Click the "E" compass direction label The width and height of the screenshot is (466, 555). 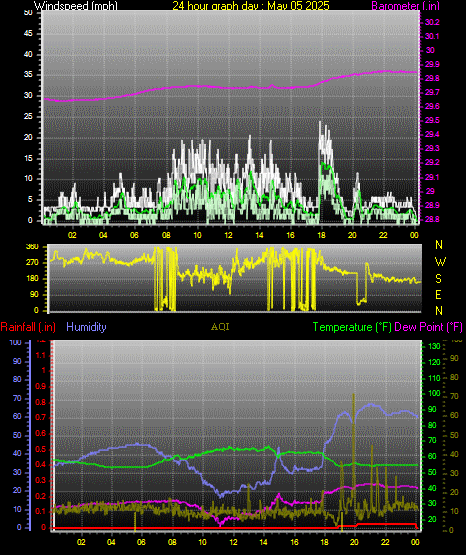(x=438, y=295)
